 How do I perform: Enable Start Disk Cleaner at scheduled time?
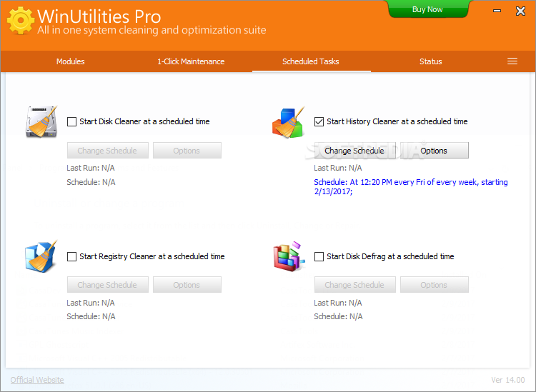71,121
